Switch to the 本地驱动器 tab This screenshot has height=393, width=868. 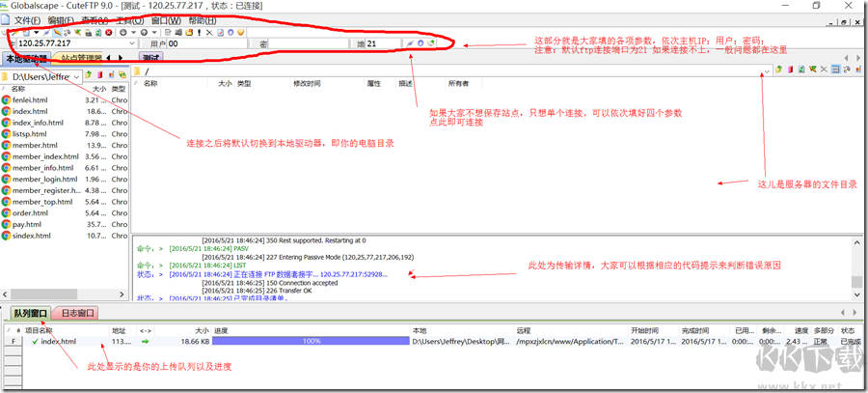(27, 58)
